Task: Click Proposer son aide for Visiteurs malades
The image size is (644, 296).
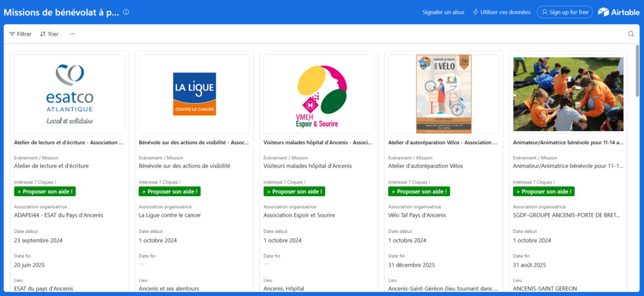Action: [x=295, y=191]
